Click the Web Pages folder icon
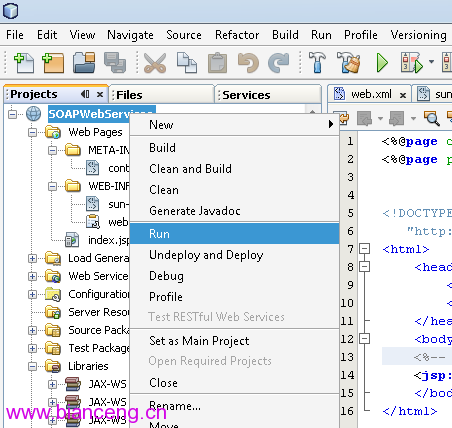The width and height of the screenshot is (452, 428). pos(53,132)
